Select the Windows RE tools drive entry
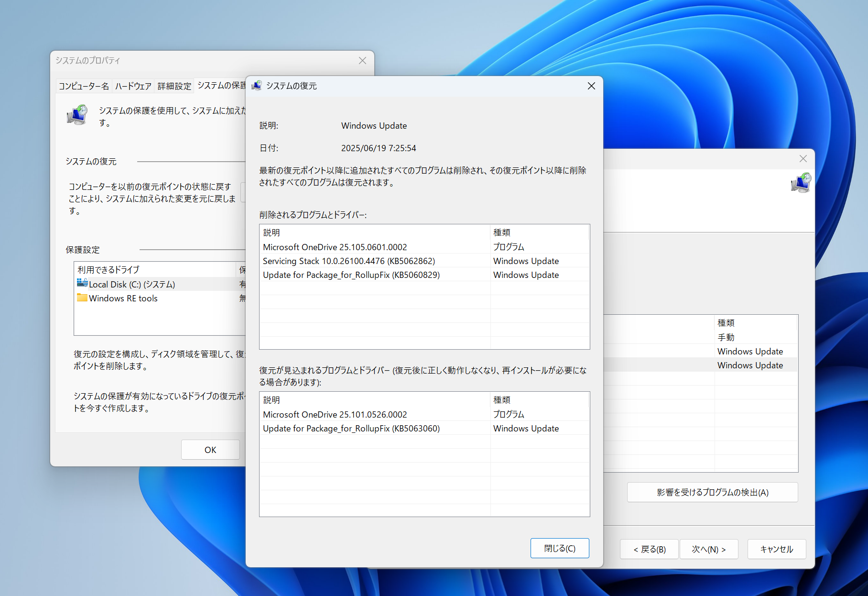 [x=123, y=298]
